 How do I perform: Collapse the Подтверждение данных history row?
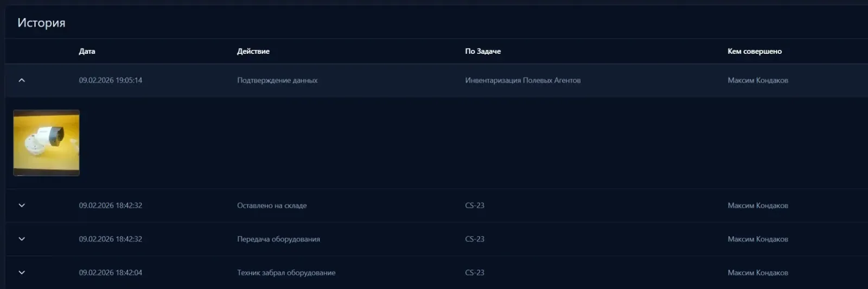(x=22, y=80)
